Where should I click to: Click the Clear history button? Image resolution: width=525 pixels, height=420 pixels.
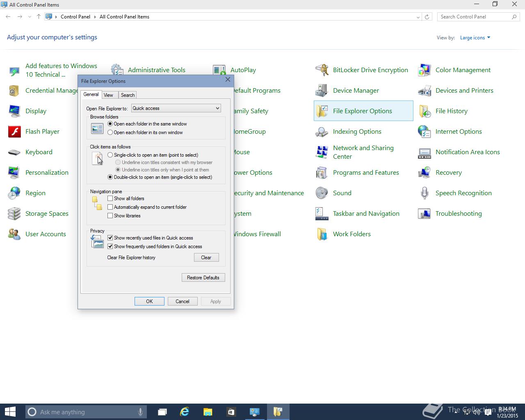coord(206,258)
